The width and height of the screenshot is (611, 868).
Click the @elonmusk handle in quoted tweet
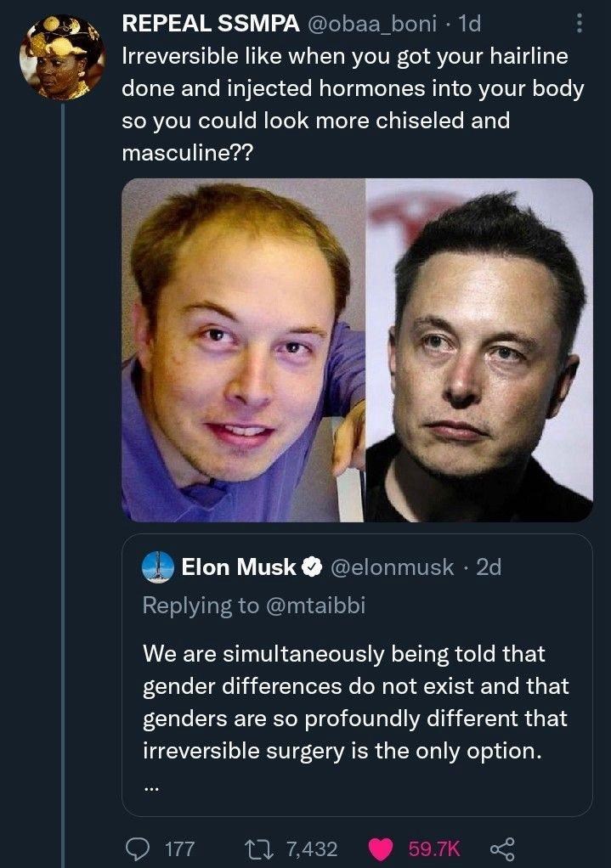point(392,567)
